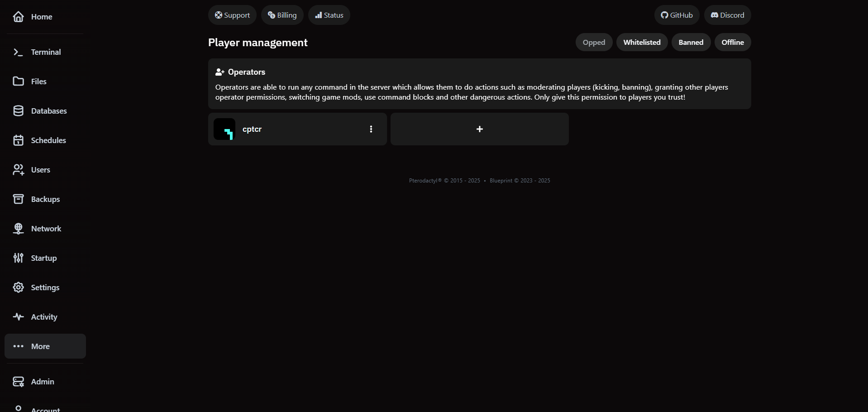The image size is (868, 412).
Task: Expand the More sidebar section
Action: [45, 346]
